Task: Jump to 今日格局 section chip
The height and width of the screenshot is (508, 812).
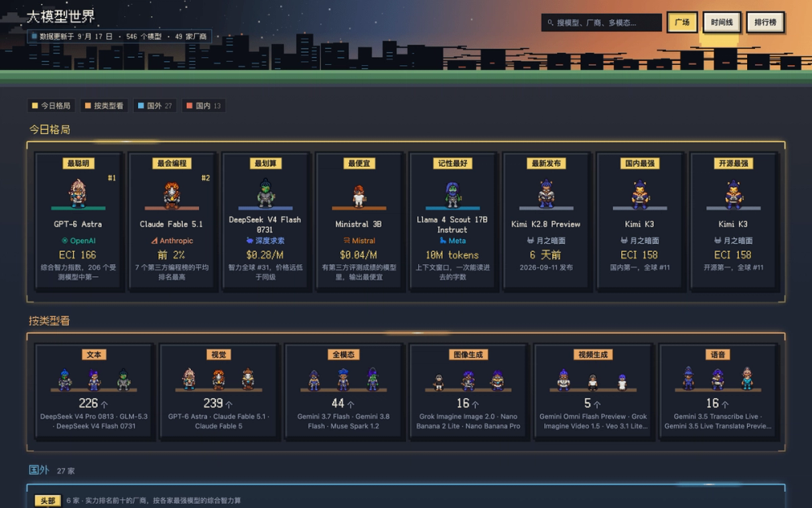Action: tap(50, 106)
